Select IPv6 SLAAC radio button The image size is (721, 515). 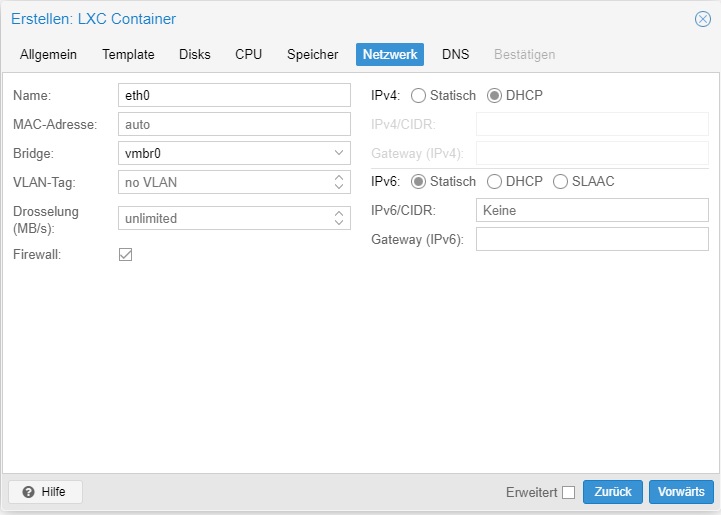click(560, 182)
